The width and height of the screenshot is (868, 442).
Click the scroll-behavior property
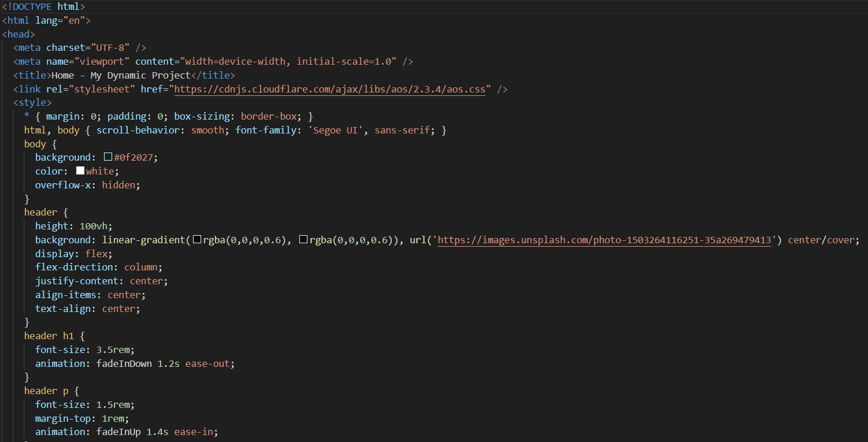(x=138, y=131)
